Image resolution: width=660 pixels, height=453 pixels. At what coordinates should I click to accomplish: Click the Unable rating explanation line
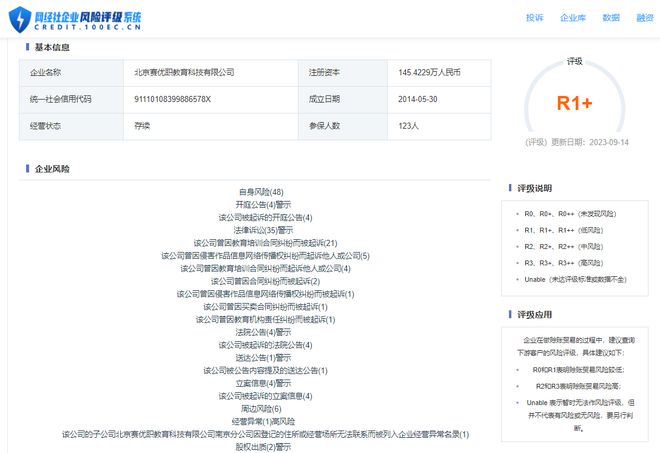(x=575, y=280)
